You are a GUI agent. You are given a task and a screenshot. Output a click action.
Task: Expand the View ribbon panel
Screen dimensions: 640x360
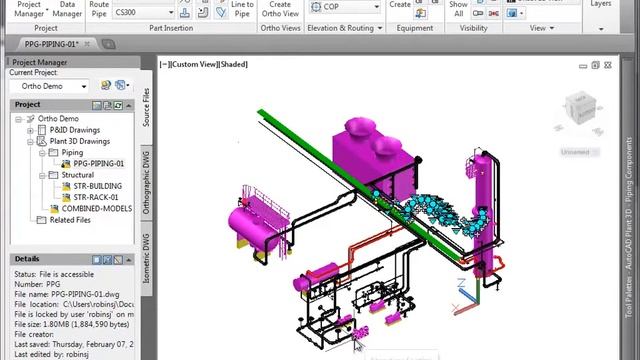coord(542,28)
